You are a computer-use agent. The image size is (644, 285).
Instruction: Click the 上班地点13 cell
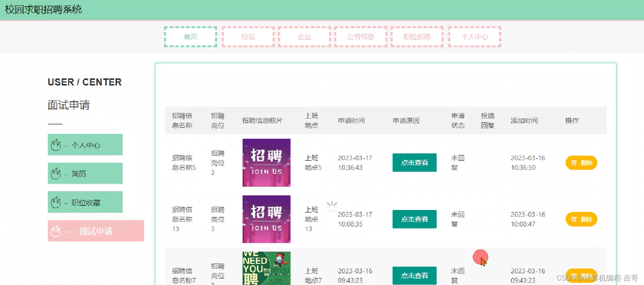pyautogui.click(x=312, y=219)
